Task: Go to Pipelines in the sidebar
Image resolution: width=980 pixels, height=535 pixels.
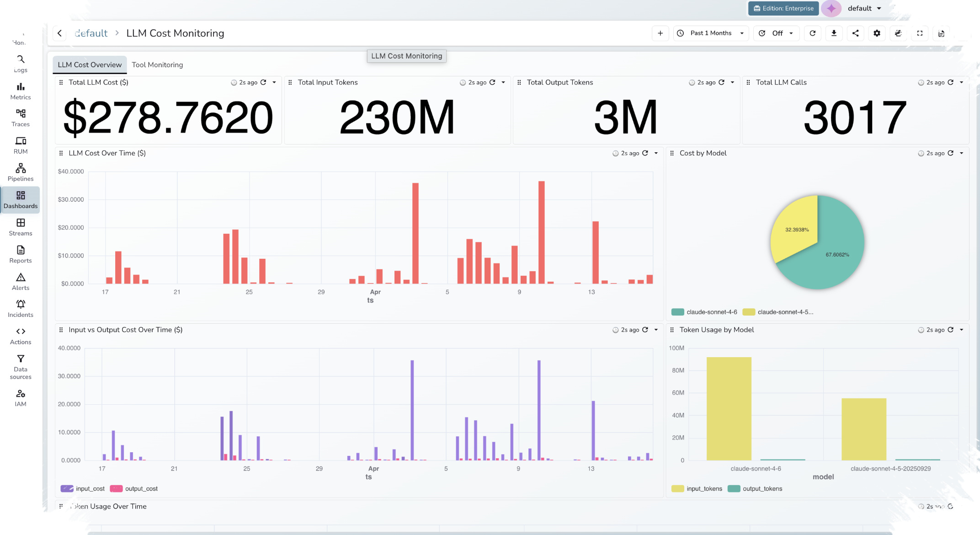Action: coord(21,172)
